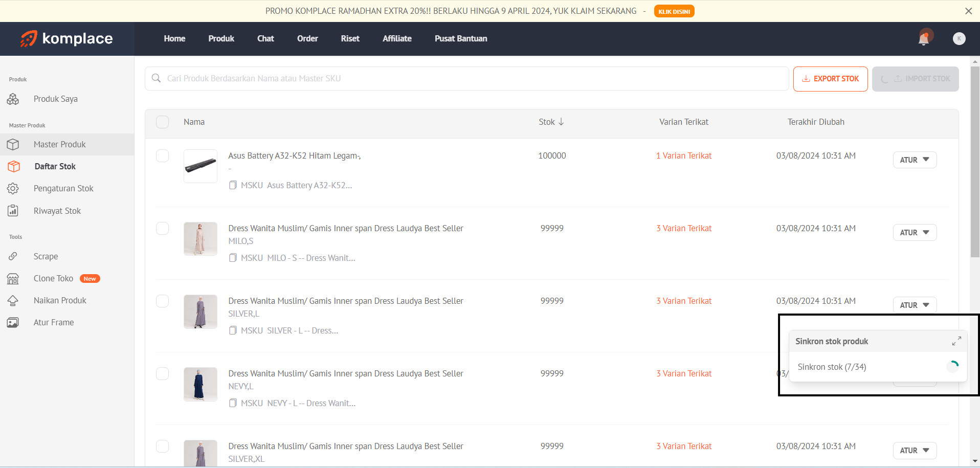980x468 pixels.
Task: Click the Scrape link icon
Action: click(x=13, y=256)
